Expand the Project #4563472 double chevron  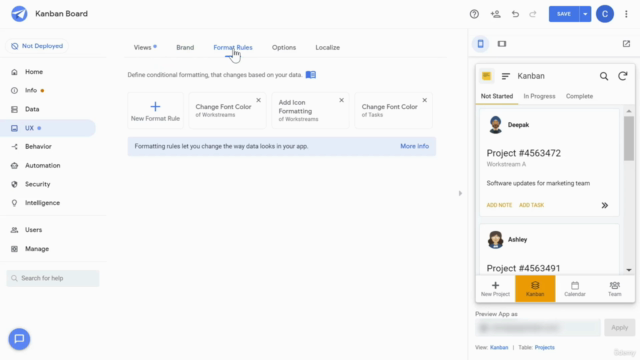tap(604, 205)
